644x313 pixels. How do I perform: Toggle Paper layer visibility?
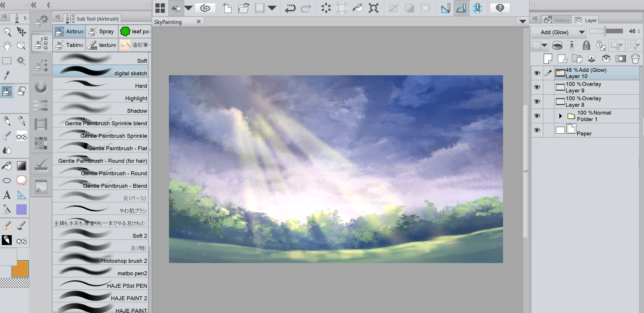(x=537, y=130)
